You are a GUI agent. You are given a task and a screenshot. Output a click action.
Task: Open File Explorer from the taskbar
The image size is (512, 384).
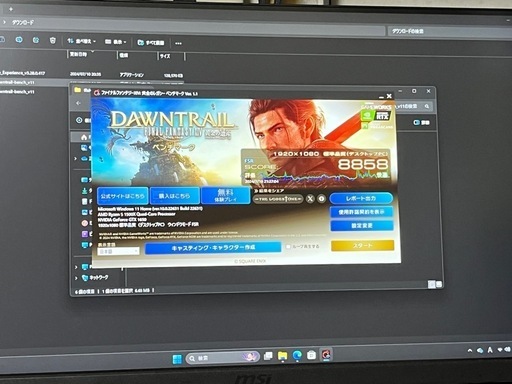pos(282,356)
